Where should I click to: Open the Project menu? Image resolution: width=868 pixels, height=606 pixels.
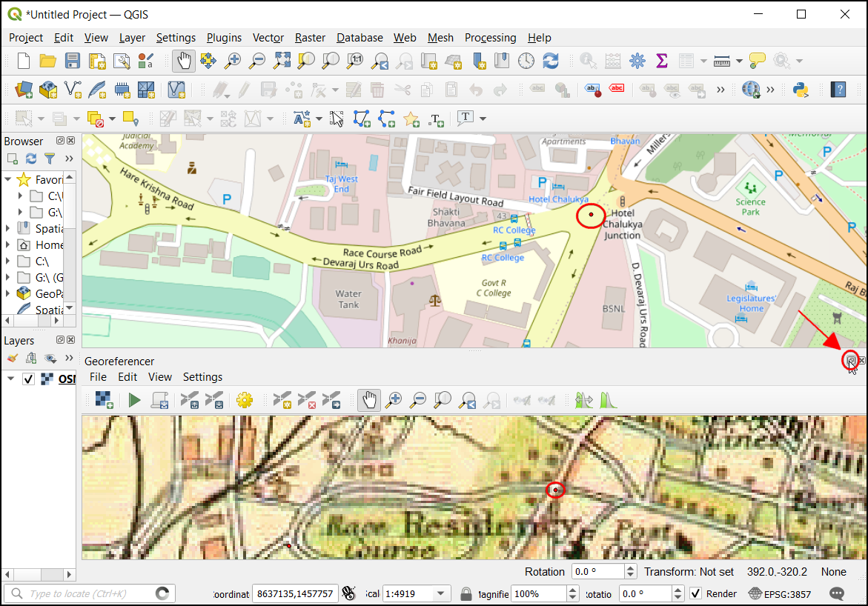[25, 38]
